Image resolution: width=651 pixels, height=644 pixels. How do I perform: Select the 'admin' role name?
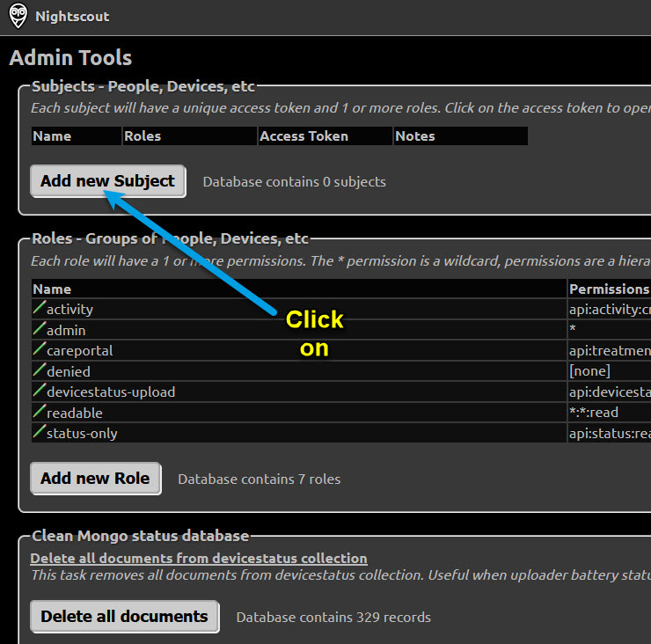click(x=66, y=331)
